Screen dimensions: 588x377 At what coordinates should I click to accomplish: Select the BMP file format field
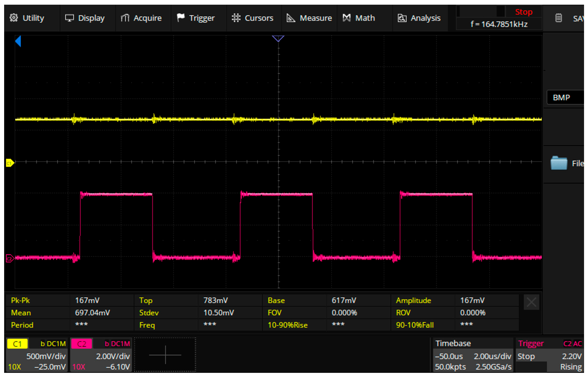[x=565, y=97]
